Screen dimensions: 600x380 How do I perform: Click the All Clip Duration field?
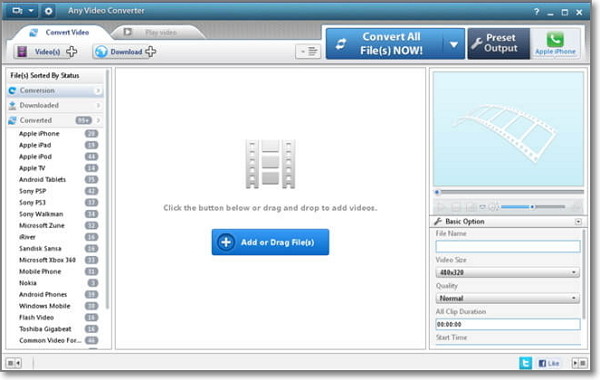pyautogui.click(x=507, y=324)
